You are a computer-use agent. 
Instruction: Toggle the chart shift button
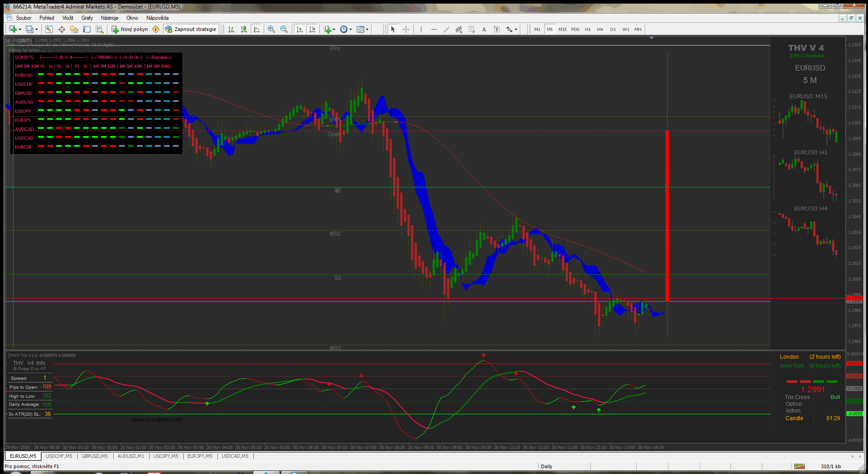(x=312, y=29)
